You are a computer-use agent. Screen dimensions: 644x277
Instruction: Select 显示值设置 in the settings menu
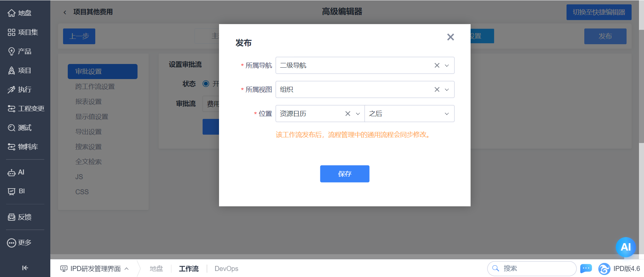click(92, 117)
